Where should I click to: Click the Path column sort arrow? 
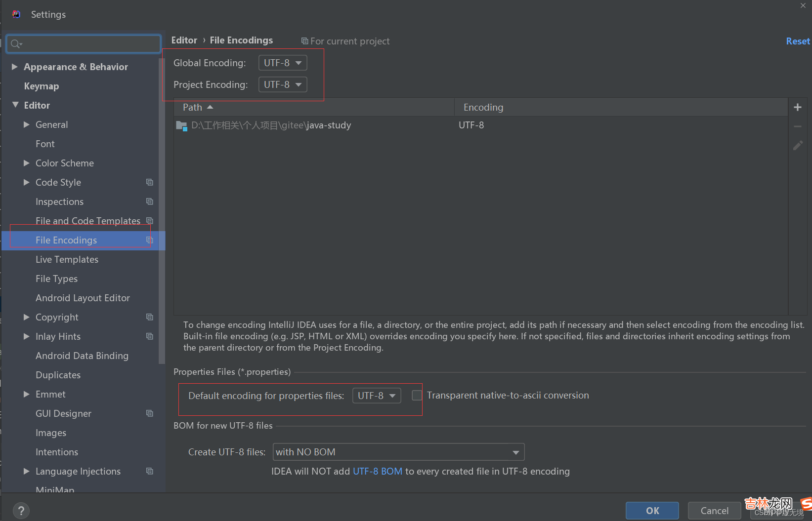(x=210, y=107)
